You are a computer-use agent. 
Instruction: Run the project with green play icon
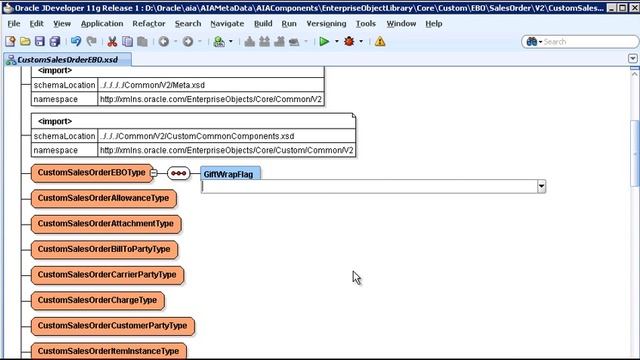pos(324,41)
